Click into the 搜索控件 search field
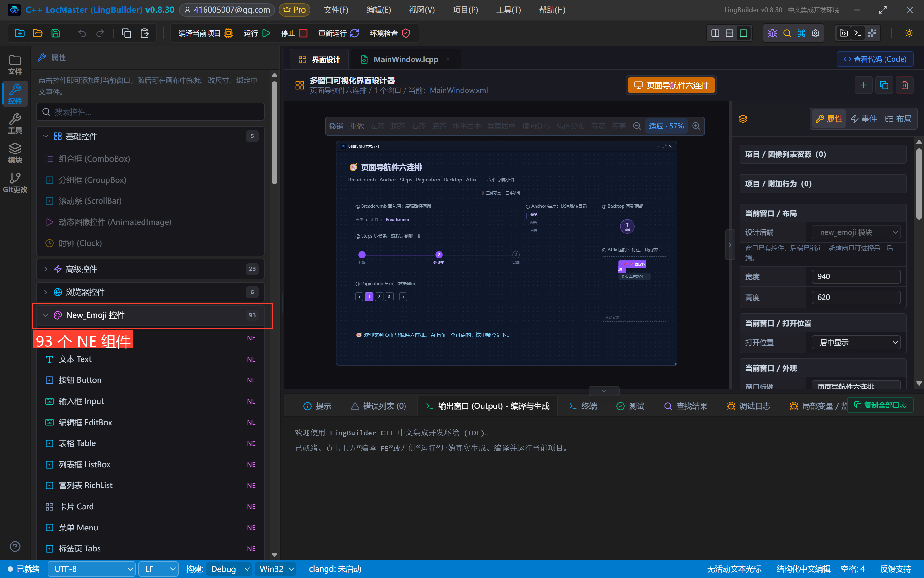 (150, 112)
